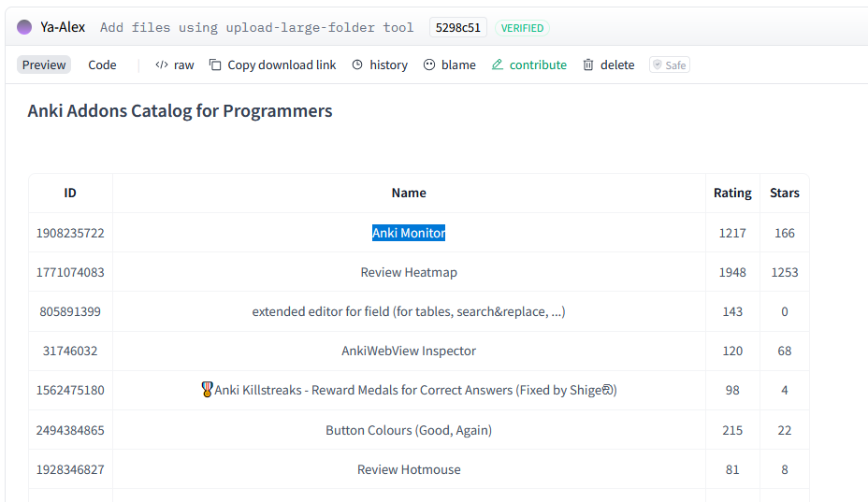Click the stars value 0
868x502 pixels.
(785, 311)
